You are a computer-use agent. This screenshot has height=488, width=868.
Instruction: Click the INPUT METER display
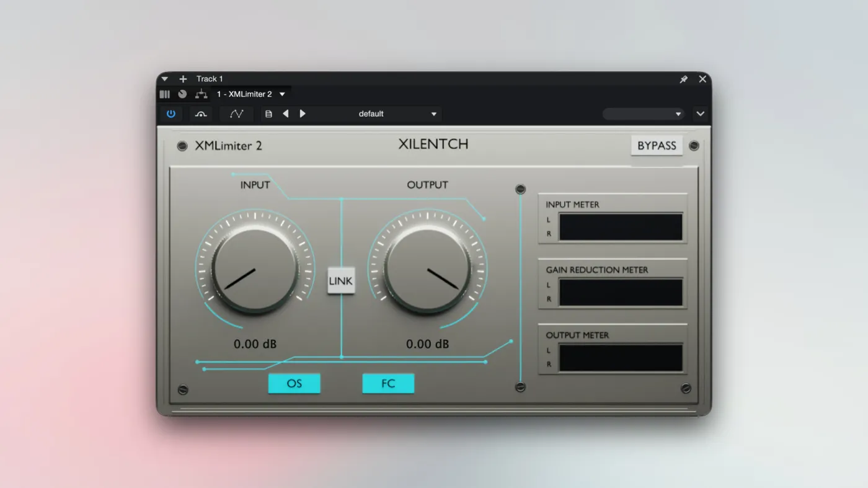tap(621, 227)
